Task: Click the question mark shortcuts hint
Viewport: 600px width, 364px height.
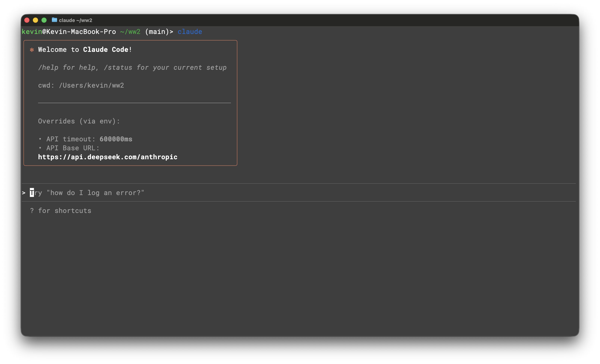Action: tap(32, 211)
